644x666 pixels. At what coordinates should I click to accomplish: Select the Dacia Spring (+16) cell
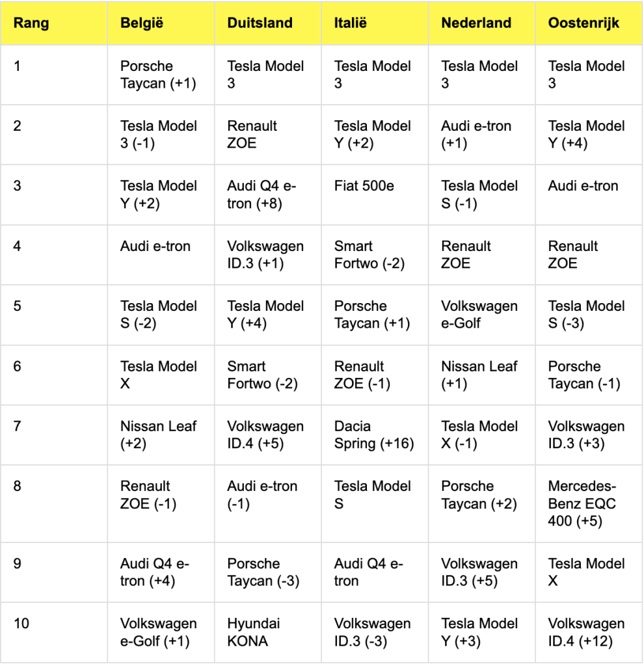click(x=374, y=435)
